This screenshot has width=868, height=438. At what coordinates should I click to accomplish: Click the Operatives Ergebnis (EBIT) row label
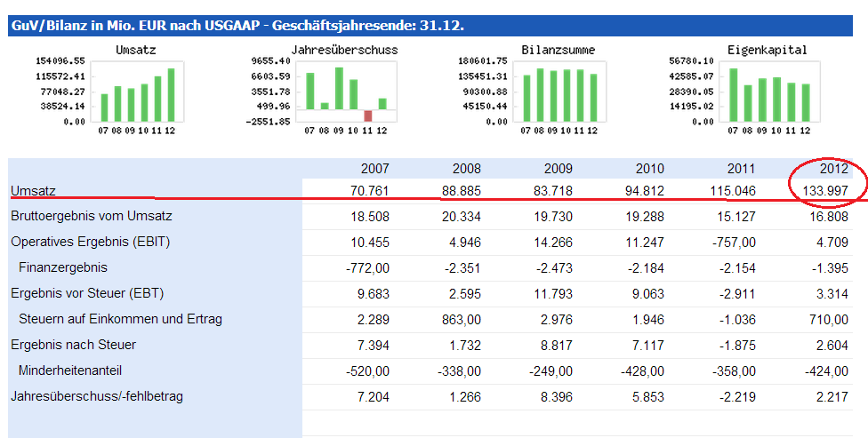(x=90, y=242)
